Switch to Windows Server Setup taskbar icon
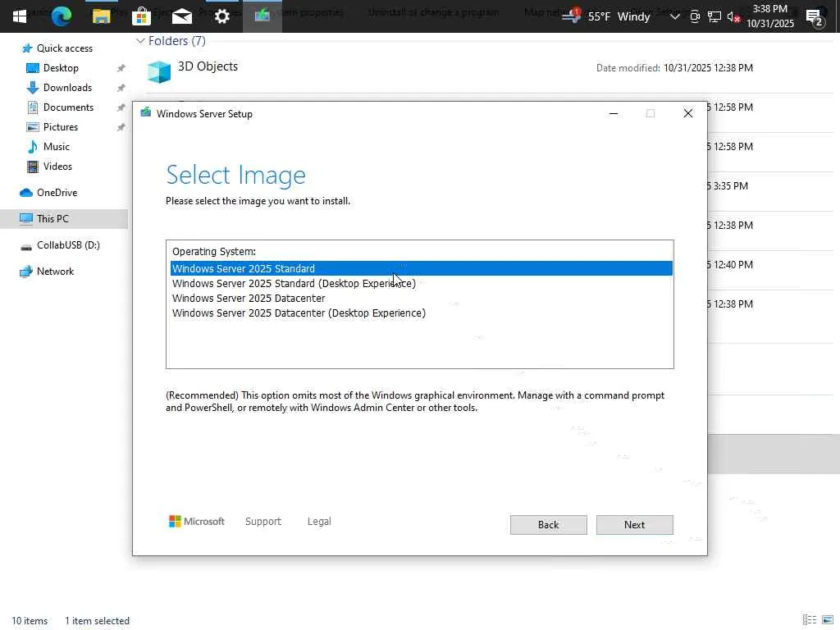 click(x=262, y=16)
